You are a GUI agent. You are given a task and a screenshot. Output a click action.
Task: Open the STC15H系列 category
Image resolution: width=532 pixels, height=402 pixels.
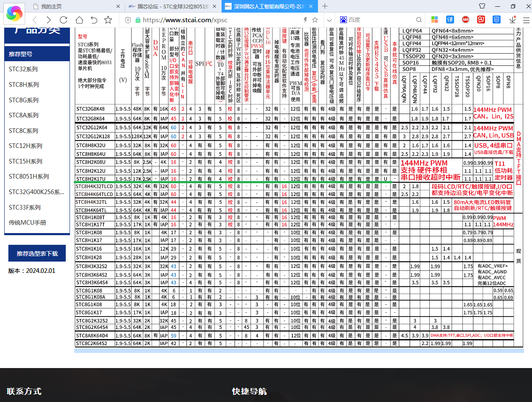[x=26, y=161]
